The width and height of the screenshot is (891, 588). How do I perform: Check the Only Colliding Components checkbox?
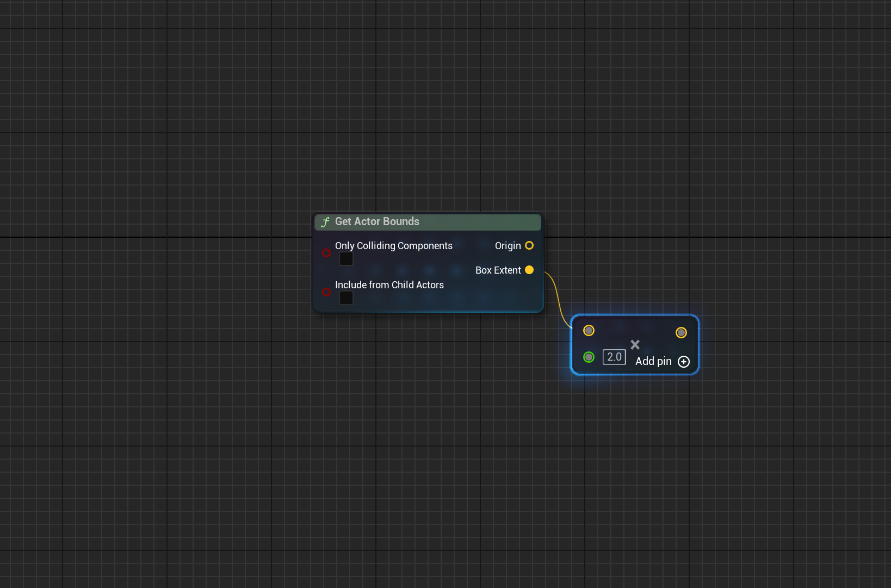346,259
